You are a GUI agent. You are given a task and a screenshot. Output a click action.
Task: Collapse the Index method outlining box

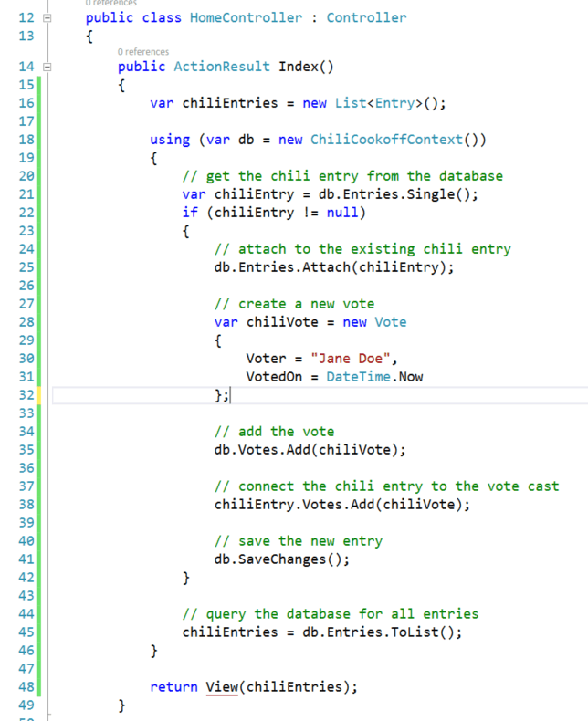click(x=47, y=67)
